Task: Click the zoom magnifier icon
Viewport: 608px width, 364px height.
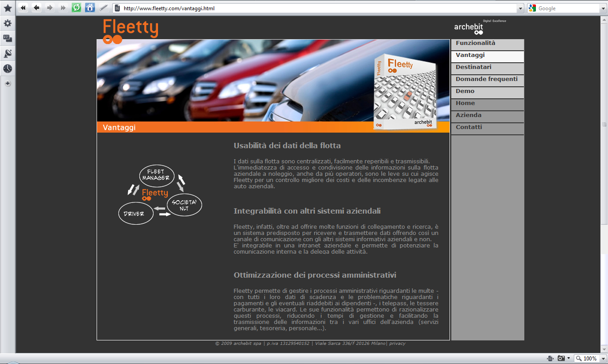Action: (x=578, y=358)
